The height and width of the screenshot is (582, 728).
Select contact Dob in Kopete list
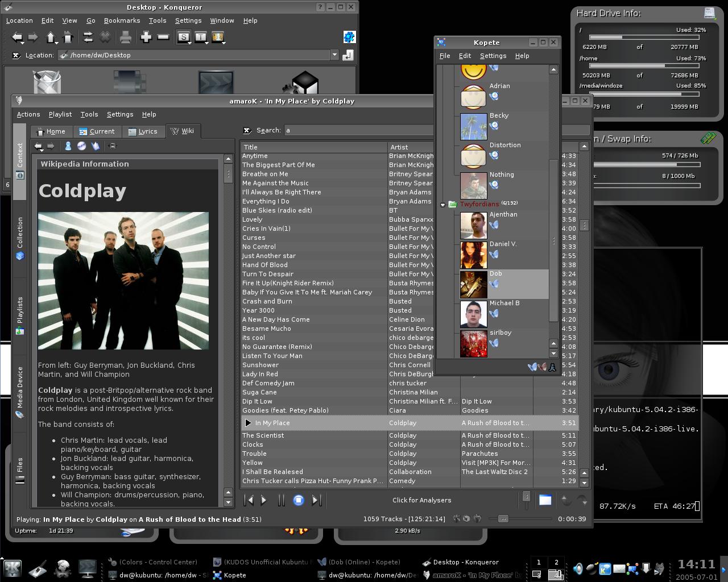click(x=504, y=284)
